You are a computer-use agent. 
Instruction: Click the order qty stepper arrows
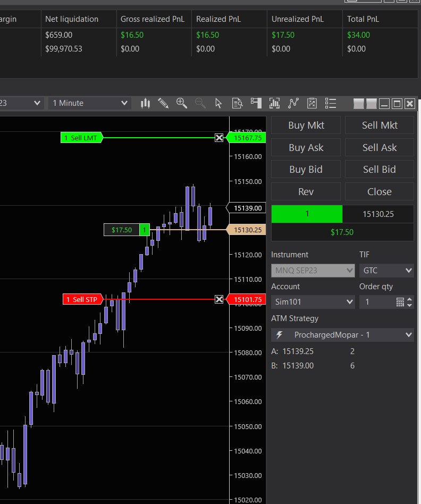point(409,302)
